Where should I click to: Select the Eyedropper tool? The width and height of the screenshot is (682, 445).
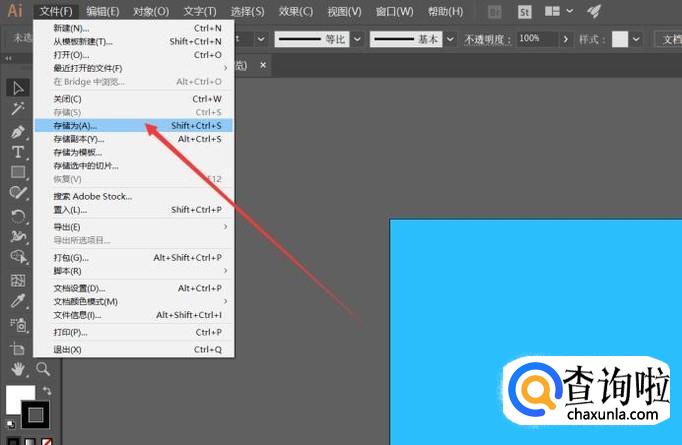[18, 301]
